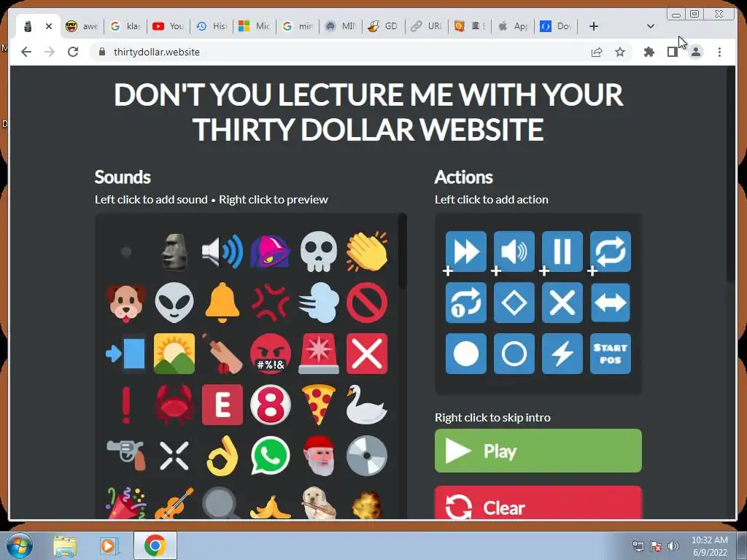The width and height of the screenshot is (747, 560).
Task: Switch to the Microsoft tab
Action: point(255,26)
